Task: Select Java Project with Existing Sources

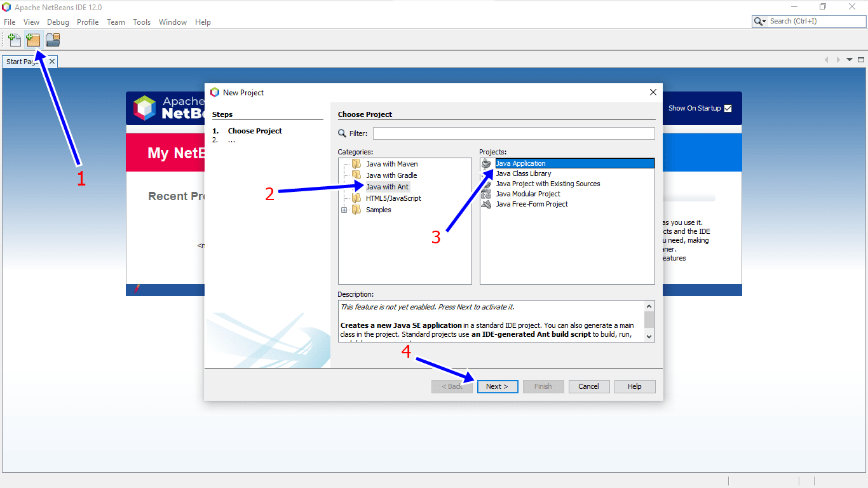Action: point(548,184)
